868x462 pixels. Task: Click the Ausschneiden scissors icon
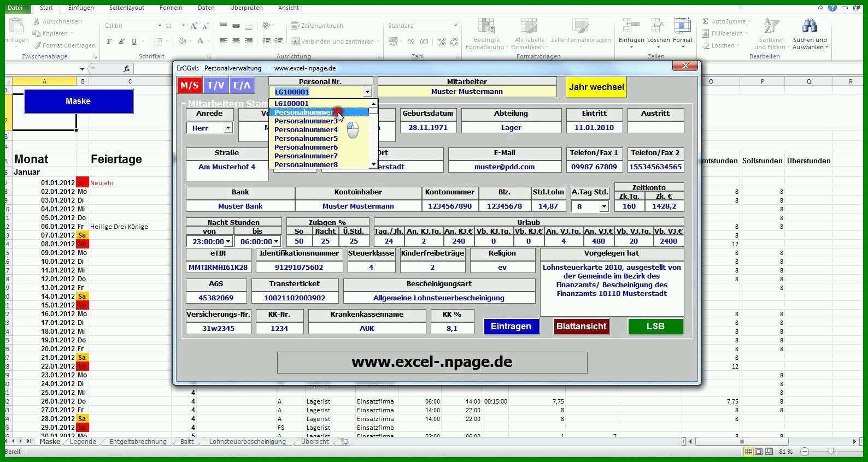pos(37,21)
